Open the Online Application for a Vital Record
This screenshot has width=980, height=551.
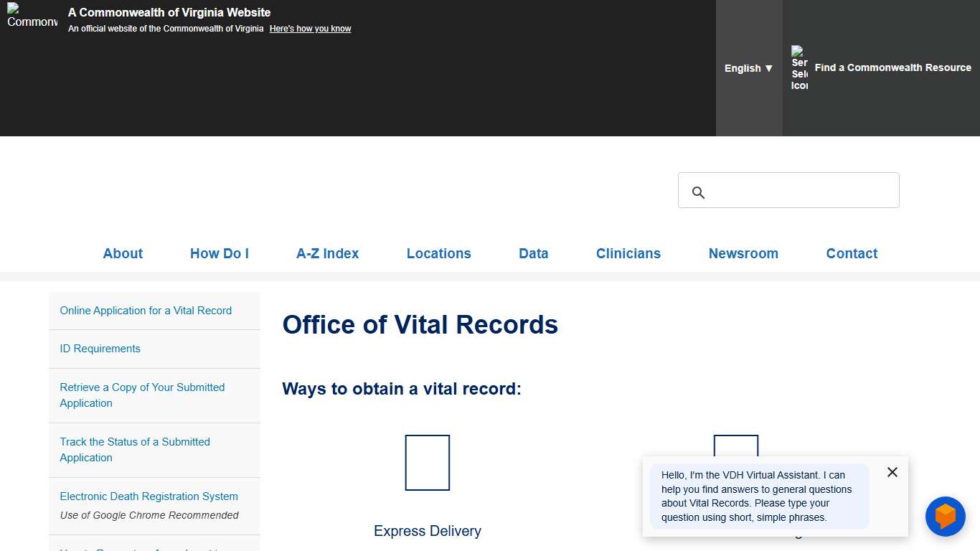coord(146,311)
